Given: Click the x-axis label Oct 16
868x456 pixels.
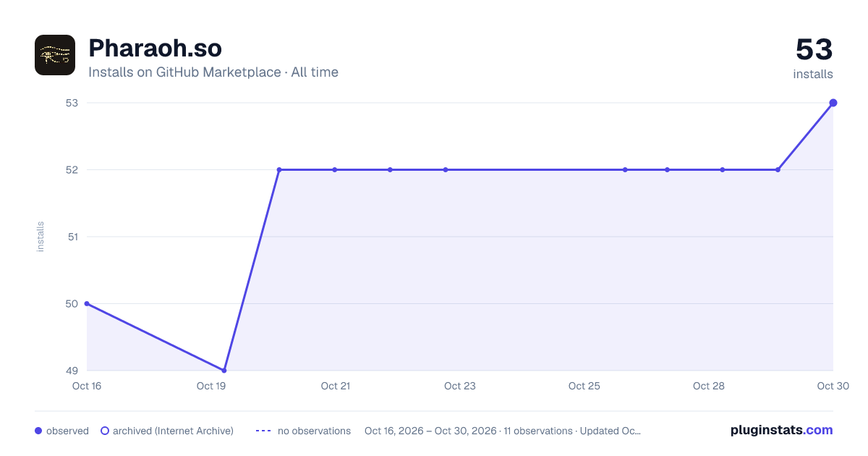Looking at the screenshot, I should pyautogui.click(x=87, y=386).
